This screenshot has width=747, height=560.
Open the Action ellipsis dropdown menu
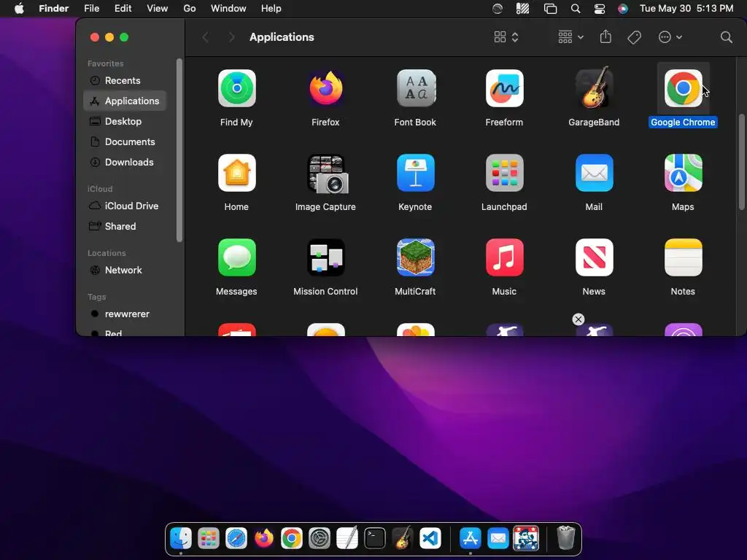tap(670, 37)
